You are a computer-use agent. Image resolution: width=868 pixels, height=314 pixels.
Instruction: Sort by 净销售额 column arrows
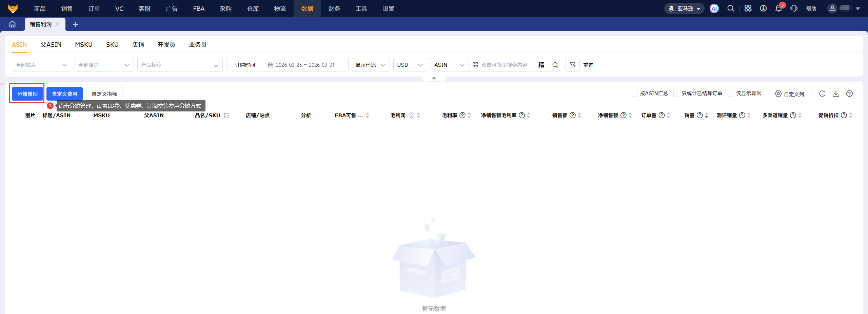pyautogui.click(x=630, y=116)
